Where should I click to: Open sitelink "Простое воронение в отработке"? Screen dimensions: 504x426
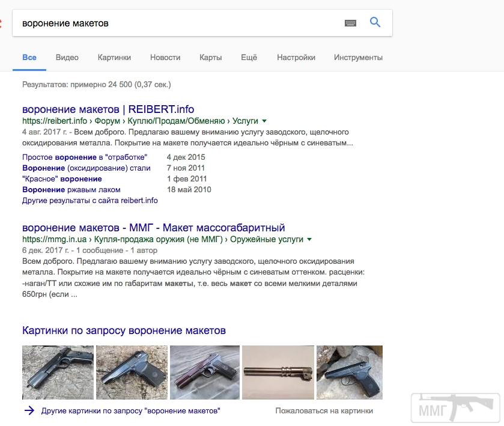pos(85,157)
